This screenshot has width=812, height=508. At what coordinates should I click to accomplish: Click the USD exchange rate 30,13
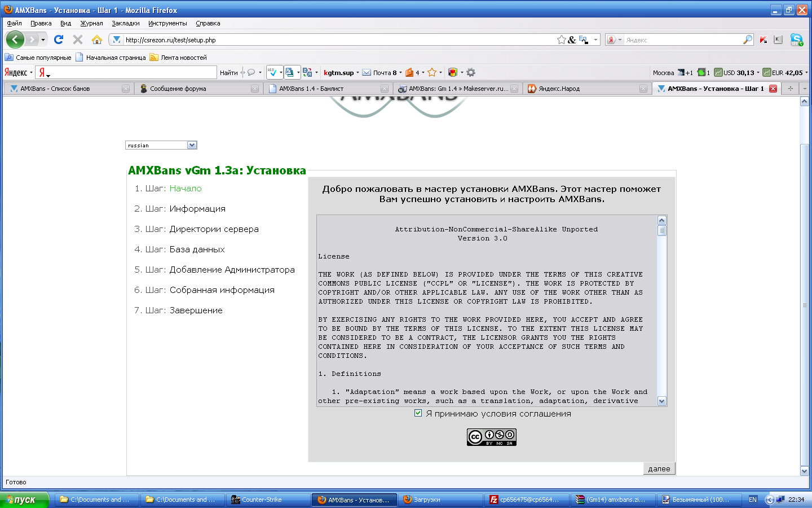pos(734,72)
